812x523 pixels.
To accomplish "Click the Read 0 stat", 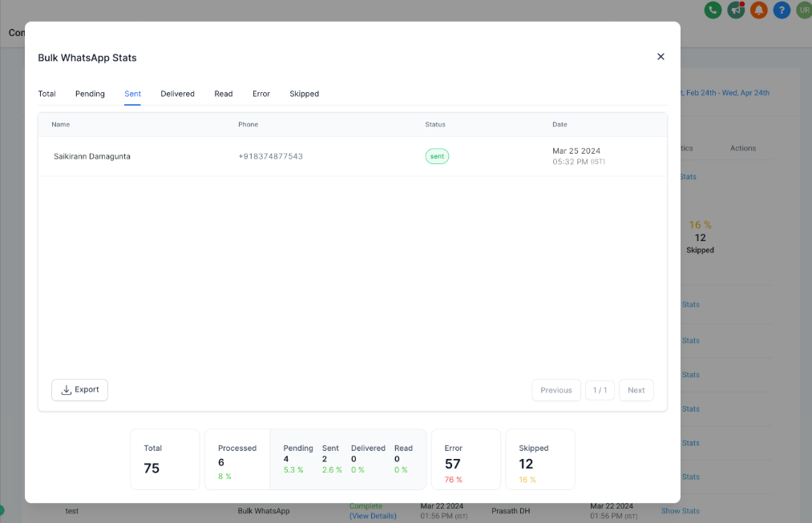I will 403,459.
